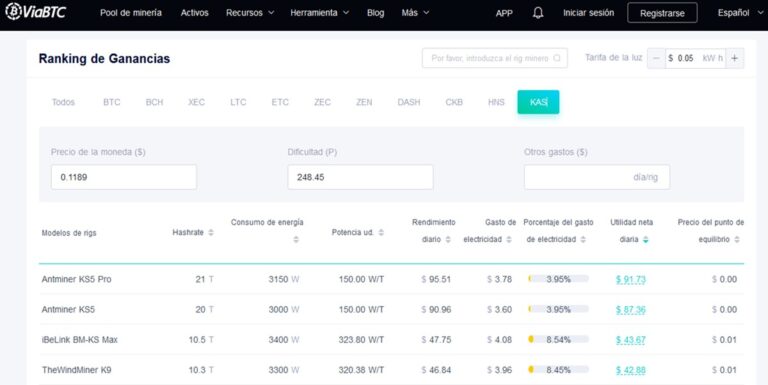Click the 320.38 W/T value
This screenshot has width=768, height=385.
pos(361,370)
